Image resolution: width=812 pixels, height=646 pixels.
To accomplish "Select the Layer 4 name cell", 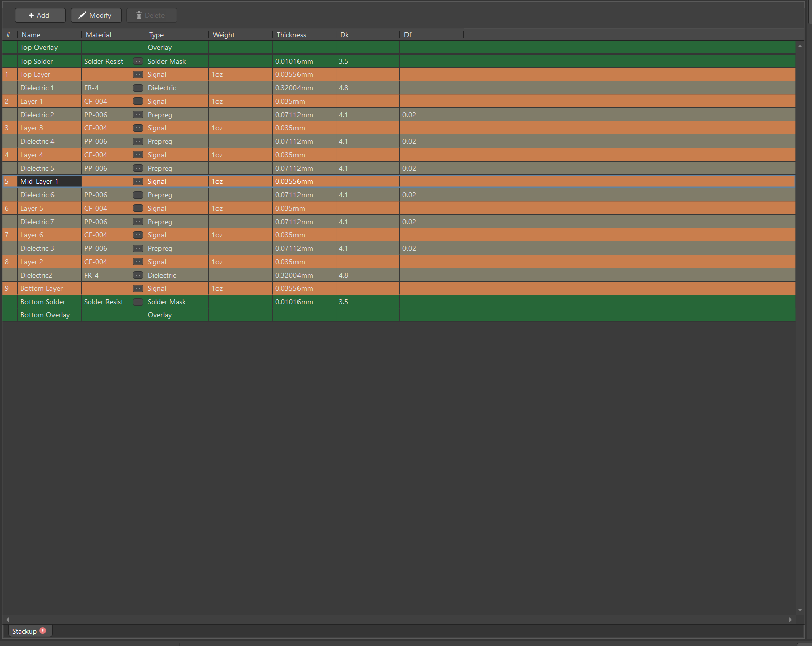I will [49, 155].
